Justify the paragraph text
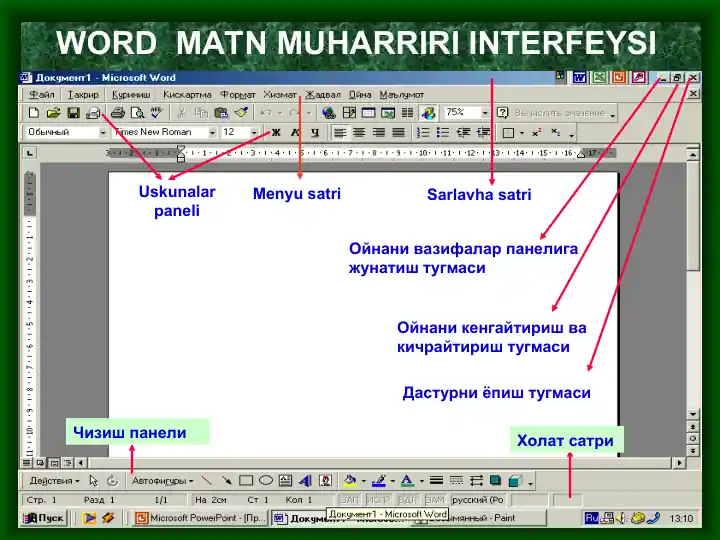This screenshot has height=540, width=720. pos(398,133)
